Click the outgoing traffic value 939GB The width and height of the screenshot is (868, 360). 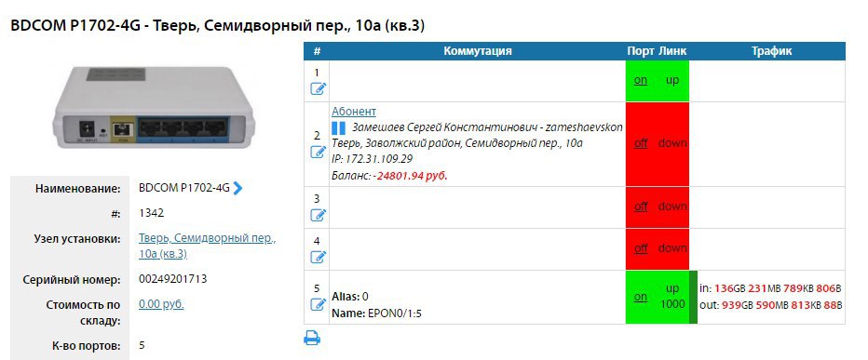click(738, 305)
